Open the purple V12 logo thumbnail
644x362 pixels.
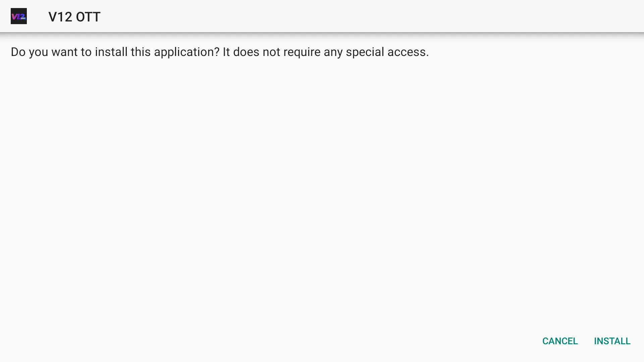point(19,16)
